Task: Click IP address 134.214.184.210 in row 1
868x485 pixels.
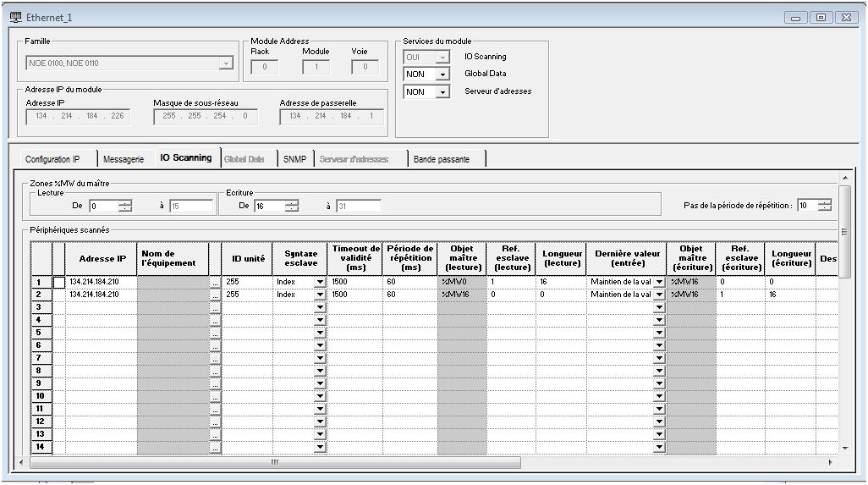Action: pos(94,282)
